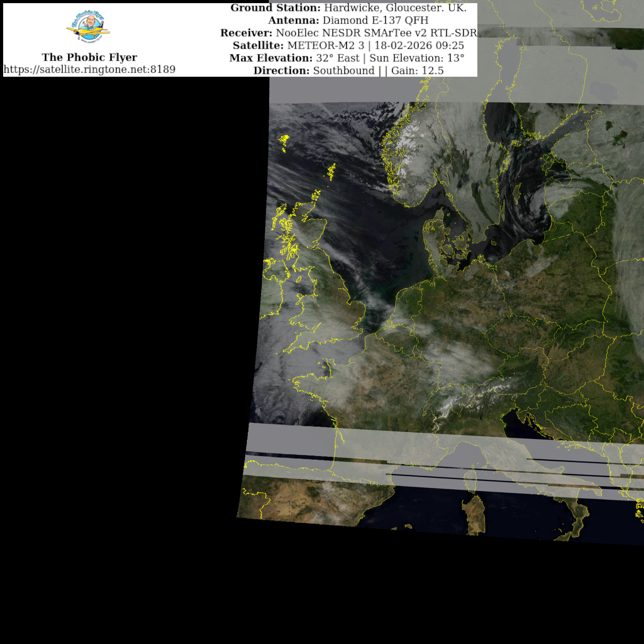Click the Direction Southbound Gain text
The width and height of the screenshot is (644, 644).
click(348, 71)
